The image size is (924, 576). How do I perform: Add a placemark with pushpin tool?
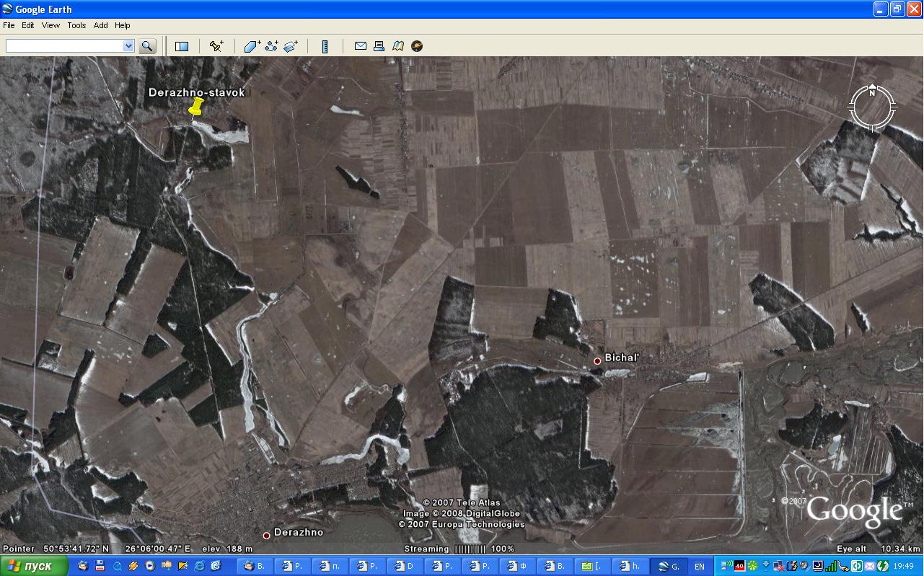[x=216, y=46]
